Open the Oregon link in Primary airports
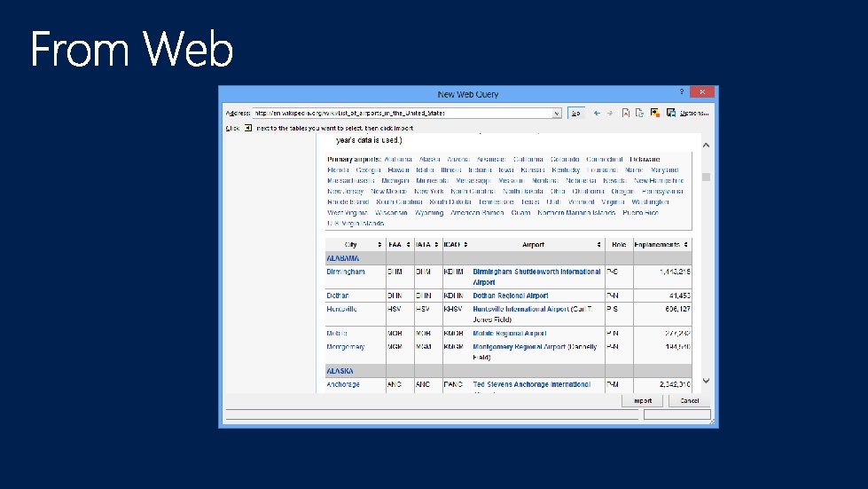 622,192
